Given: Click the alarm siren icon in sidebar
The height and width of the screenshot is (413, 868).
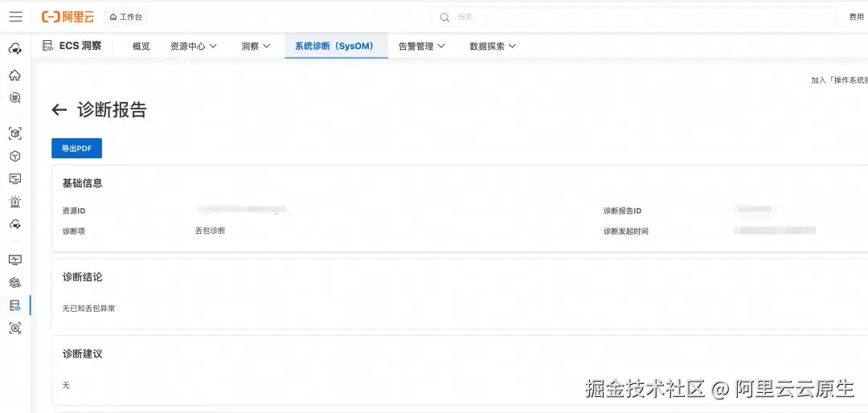Looking at the screenshot, I should (x=15, y=202).
